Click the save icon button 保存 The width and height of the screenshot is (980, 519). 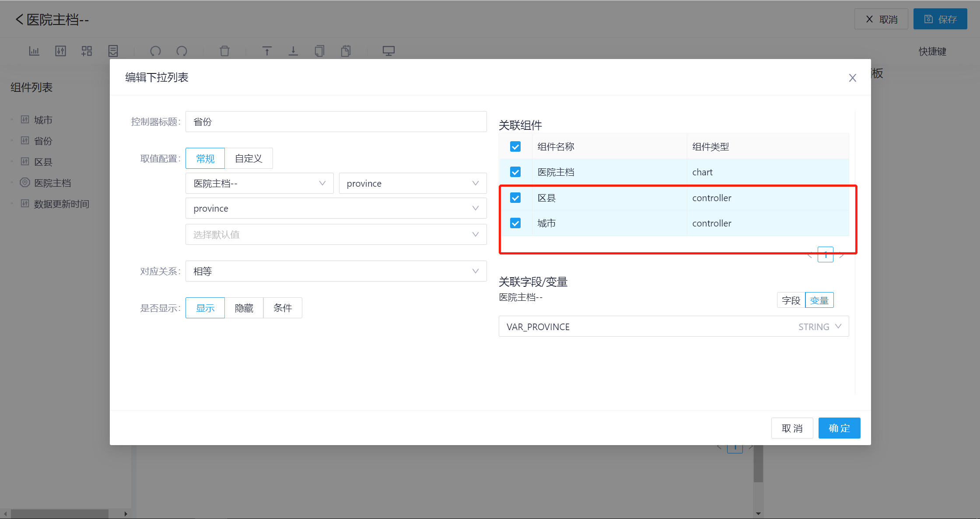940,19
